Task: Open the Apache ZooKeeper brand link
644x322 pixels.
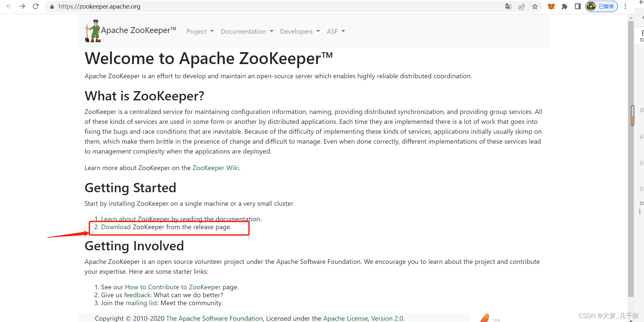Action: coord(138,30)
